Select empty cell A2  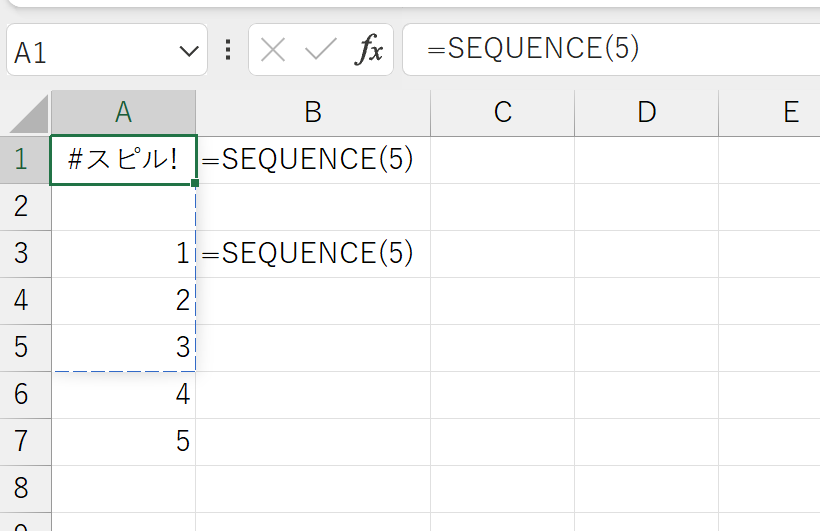(x=123, y=207)
